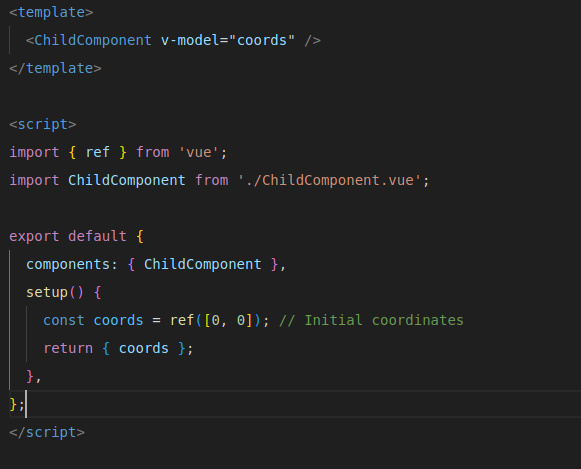
Task: Click the ref identifier in the vue import
Action: tap(97, 152)
